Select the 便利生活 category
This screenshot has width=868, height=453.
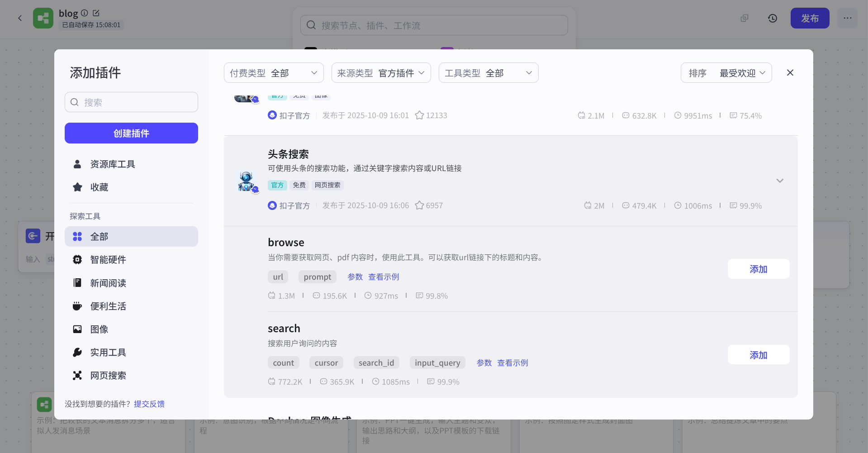tap(131, 306)
